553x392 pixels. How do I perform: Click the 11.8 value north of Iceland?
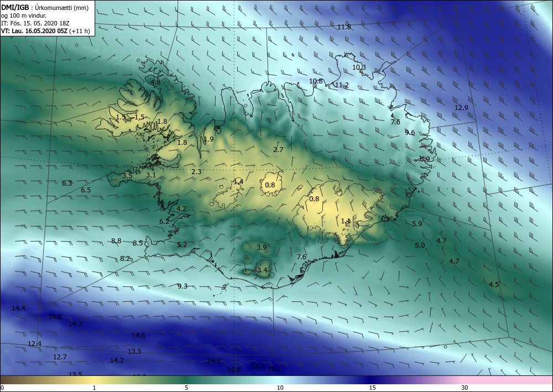[344, 27]
